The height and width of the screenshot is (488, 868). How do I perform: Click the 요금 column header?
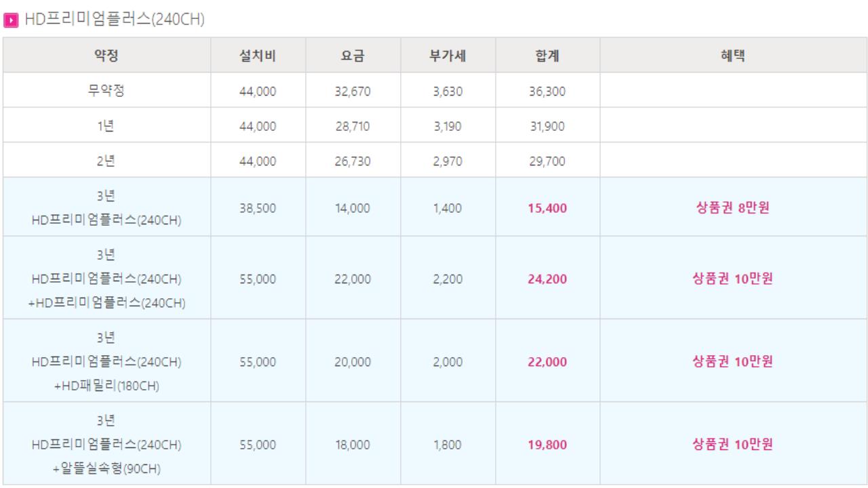pyautogui.click(x=352, y=56)
